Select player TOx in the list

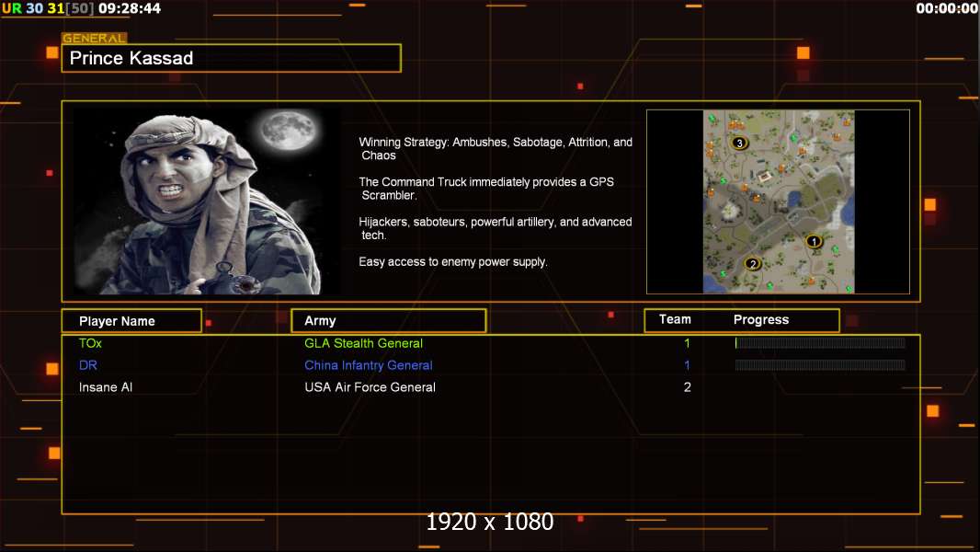90,343
